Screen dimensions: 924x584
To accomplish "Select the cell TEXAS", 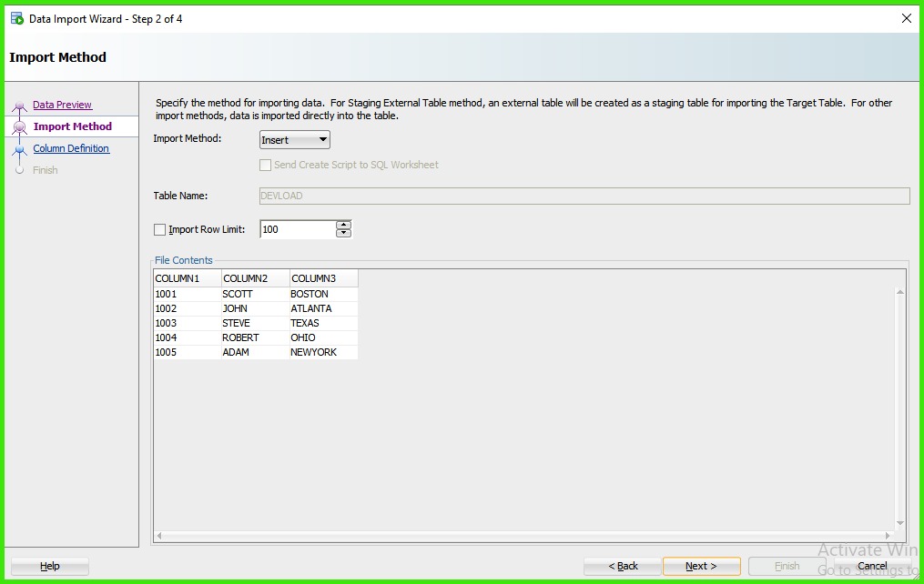I will [x=324, y=323].
